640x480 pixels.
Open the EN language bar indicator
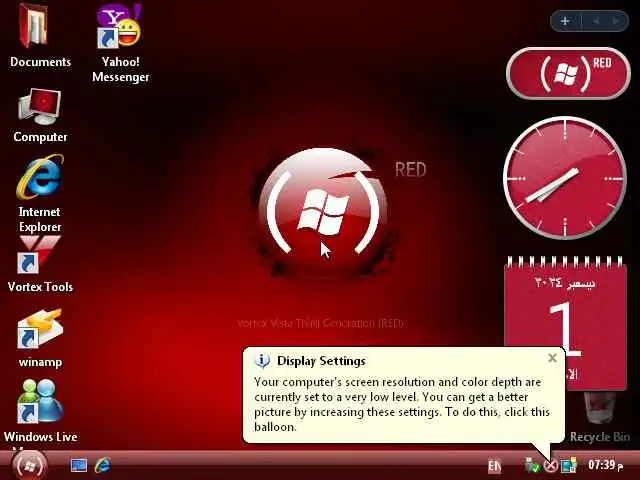(494, 466)
